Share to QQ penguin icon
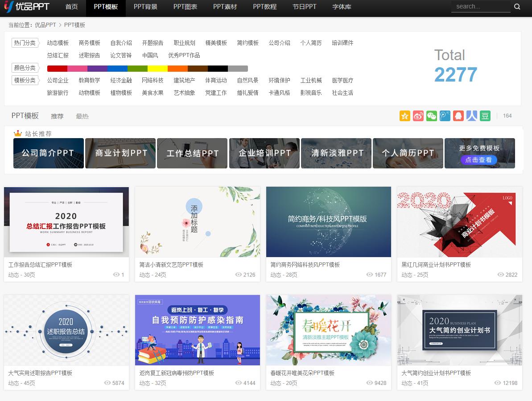The width and height of the screenshot is (532, 401). click(x=458, y=116)
